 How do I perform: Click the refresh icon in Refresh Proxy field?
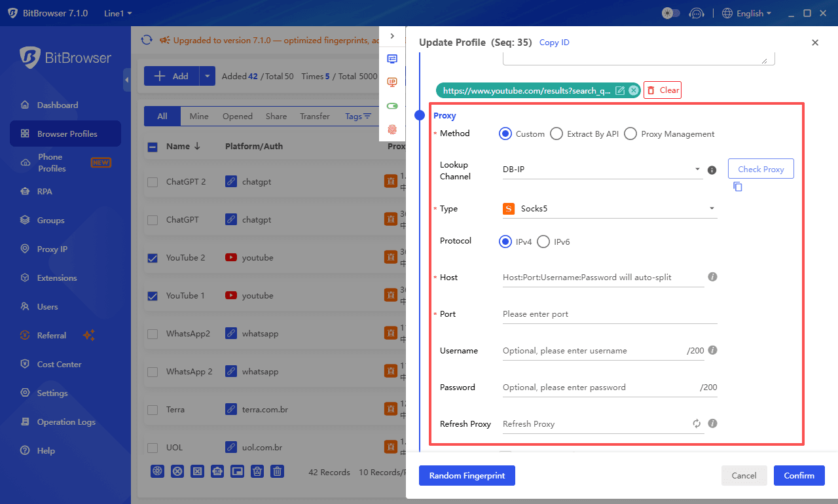pyautogui.click(x=696, y=423)
